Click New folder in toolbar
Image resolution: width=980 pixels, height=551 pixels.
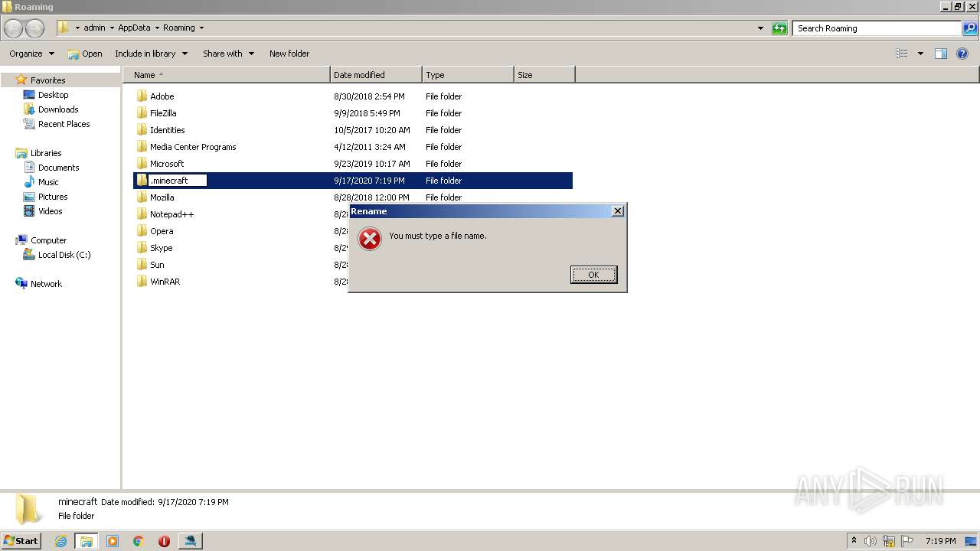(289, 54)
